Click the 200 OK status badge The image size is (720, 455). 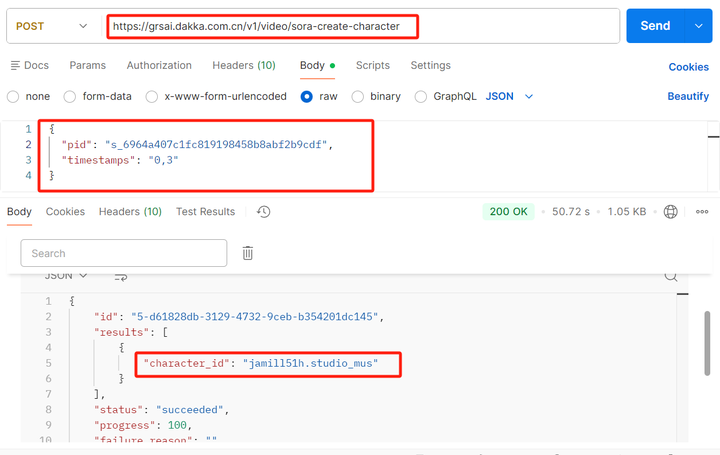508,212
